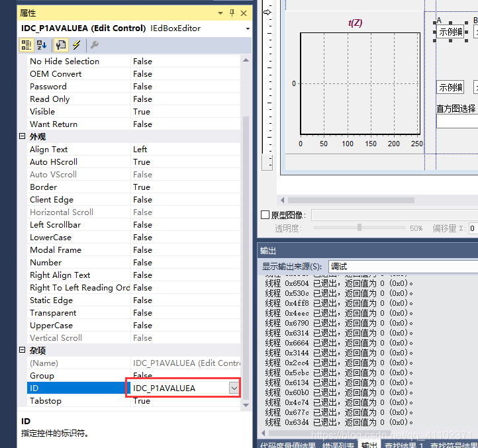The image size is (478, 448).
Task: Select the UpperCase property row
Action: tap(134, 325)
